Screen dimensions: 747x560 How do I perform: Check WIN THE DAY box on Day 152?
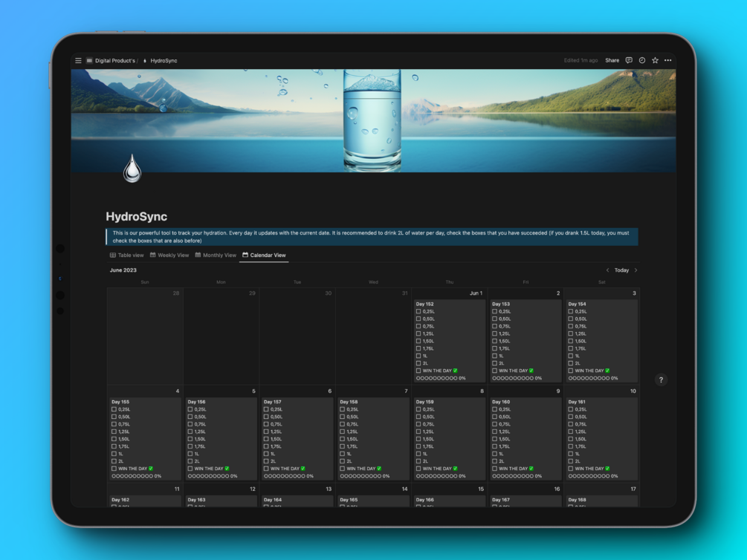coord(418,371)
